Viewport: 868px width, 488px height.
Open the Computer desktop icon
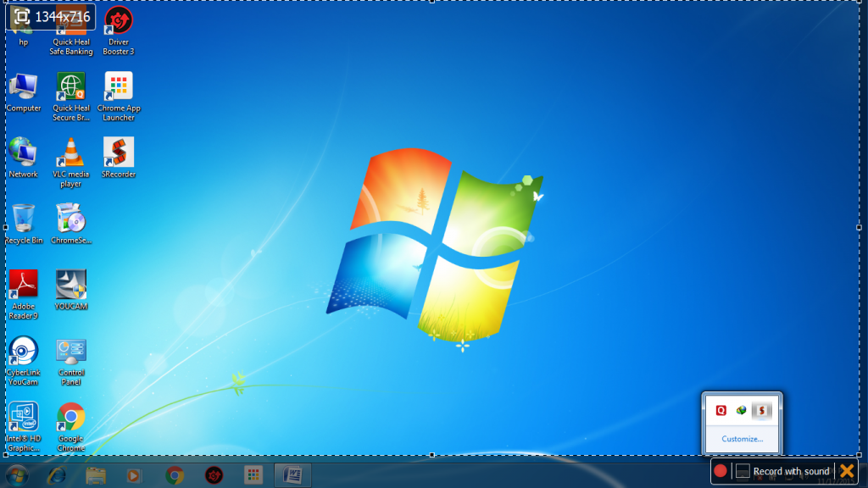tap(23, 92)
